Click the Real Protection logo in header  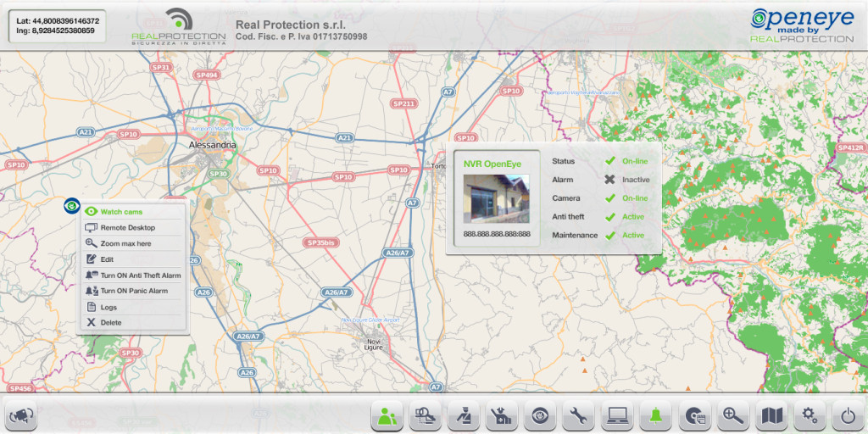(179, 26)
